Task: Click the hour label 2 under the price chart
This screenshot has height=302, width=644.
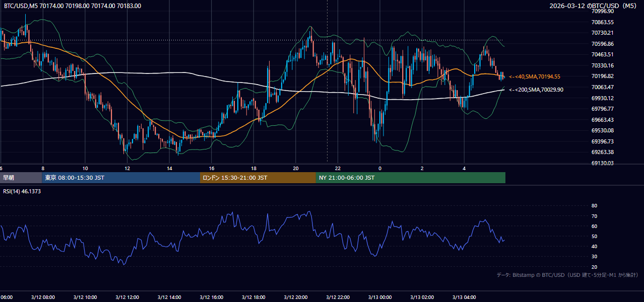Action: 422,168
